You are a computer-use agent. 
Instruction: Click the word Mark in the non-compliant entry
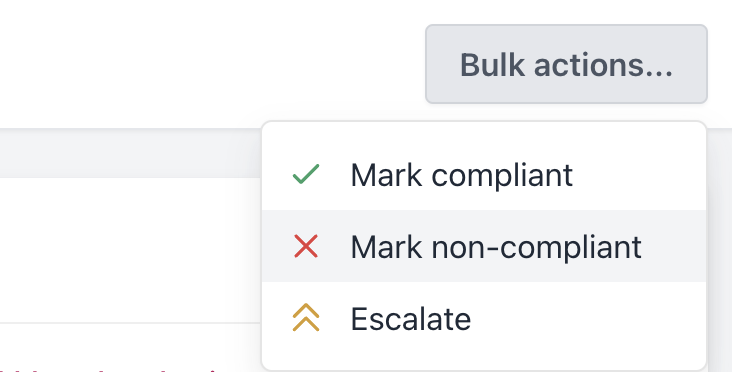click(x=387, y=246)
